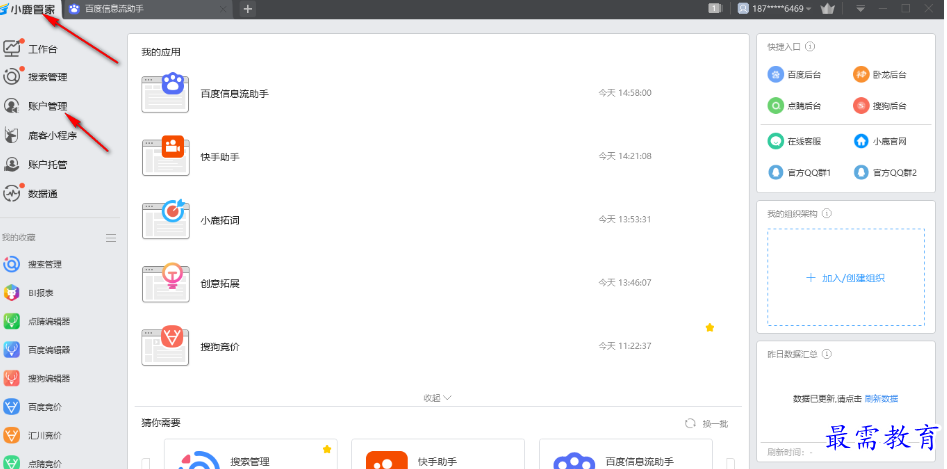Open BI报表 from favorites
This screenshot has height=469, width=947.
click(x=29, y=293)
